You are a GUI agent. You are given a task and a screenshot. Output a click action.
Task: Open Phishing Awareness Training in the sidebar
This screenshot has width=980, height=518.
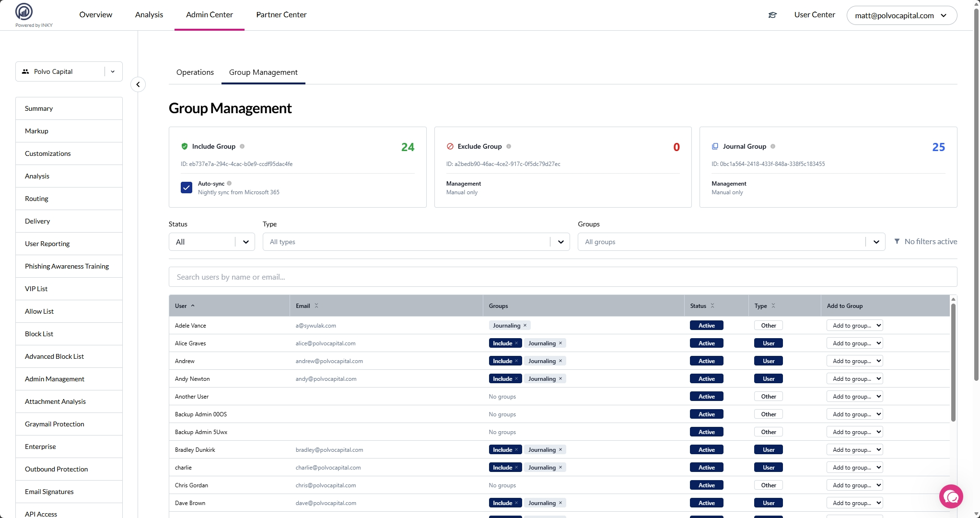click(x=67, y=266)
